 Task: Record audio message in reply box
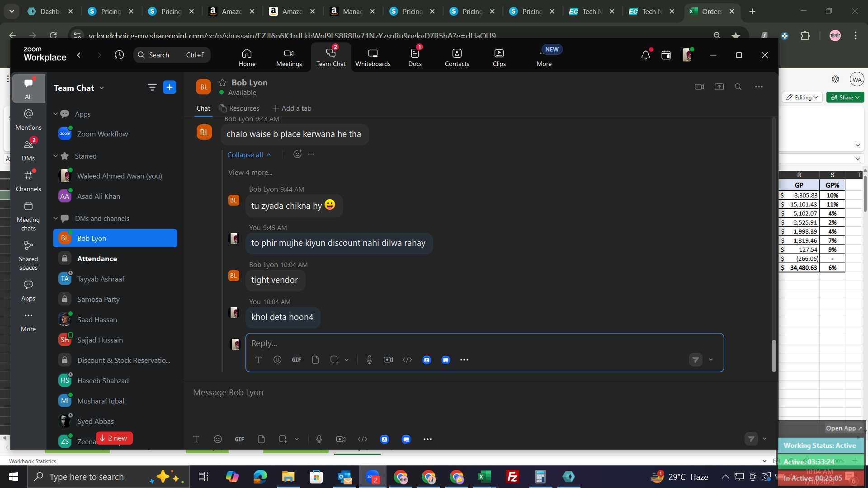pyautogui.click(x=369, y=360)
